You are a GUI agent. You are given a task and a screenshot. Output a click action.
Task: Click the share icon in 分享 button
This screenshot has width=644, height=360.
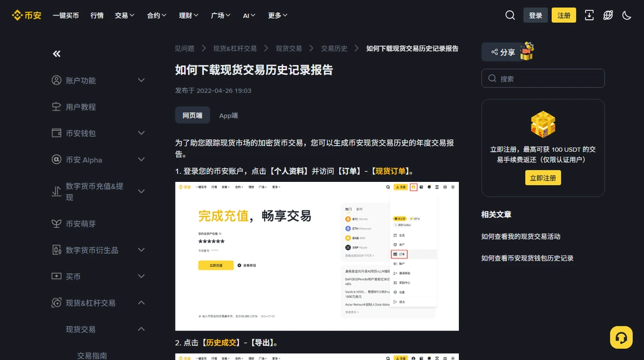[x=494, y=52]
